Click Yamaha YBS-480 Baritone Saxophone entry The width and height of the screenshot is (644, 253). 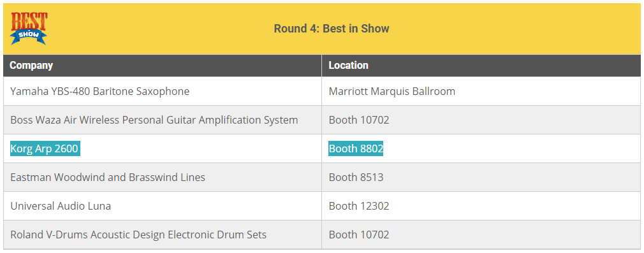pos(100,91)
